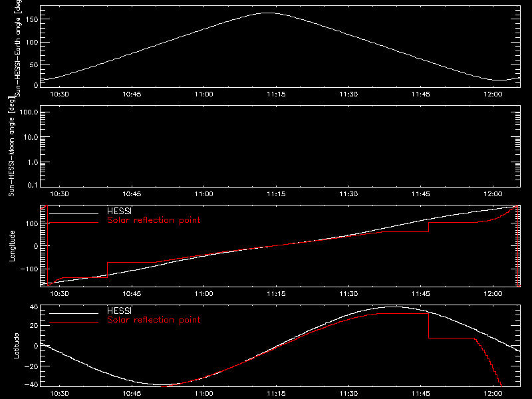This screenshot has width=532, height=399.
Task: Click Solar reflection point legend in Latitude plot
Action: 154,320
